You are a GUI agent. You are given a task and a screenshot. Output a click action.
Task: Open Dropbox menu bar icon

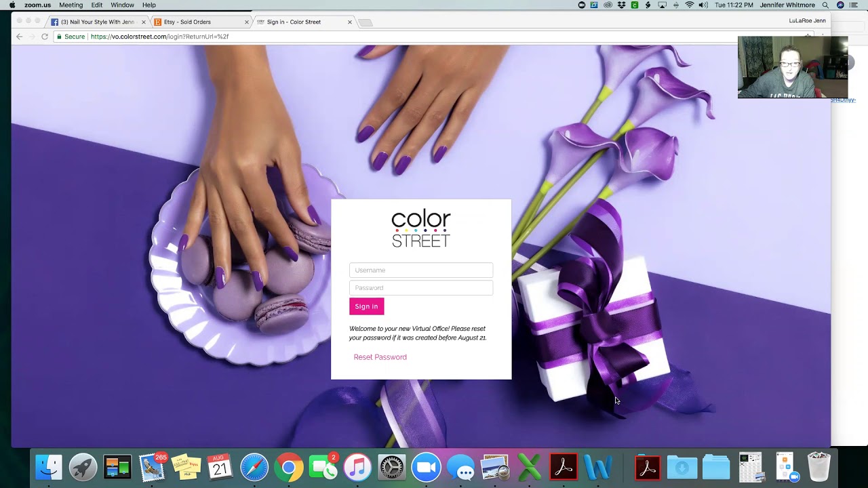click(x=620, y=5)
